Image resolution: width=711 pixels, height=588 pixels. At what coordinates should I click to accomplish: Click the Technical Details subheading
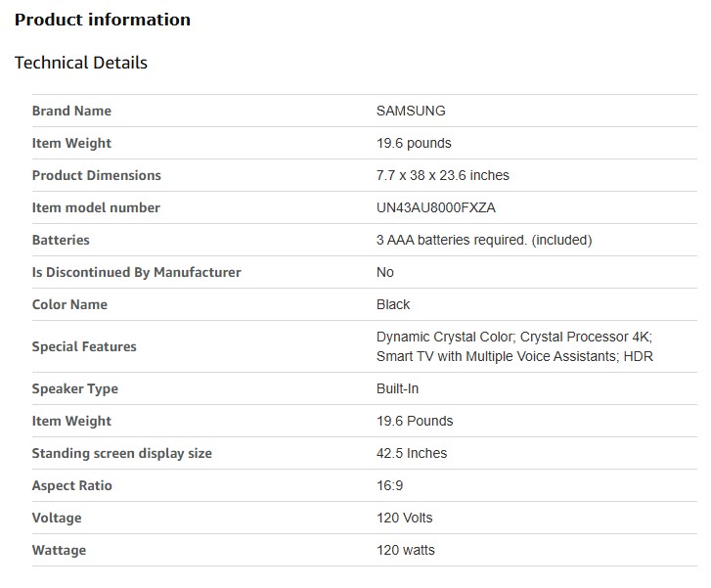point(81,63)
